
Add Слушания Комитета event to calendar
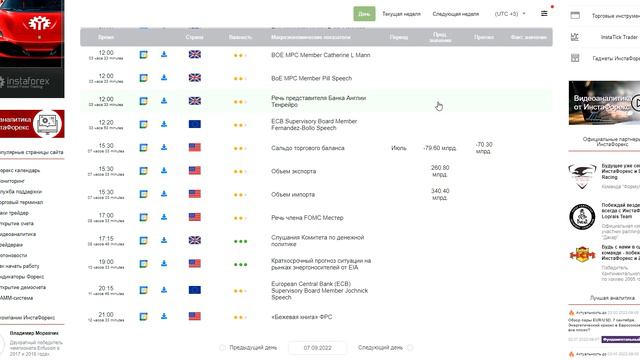tap(143, 241)
